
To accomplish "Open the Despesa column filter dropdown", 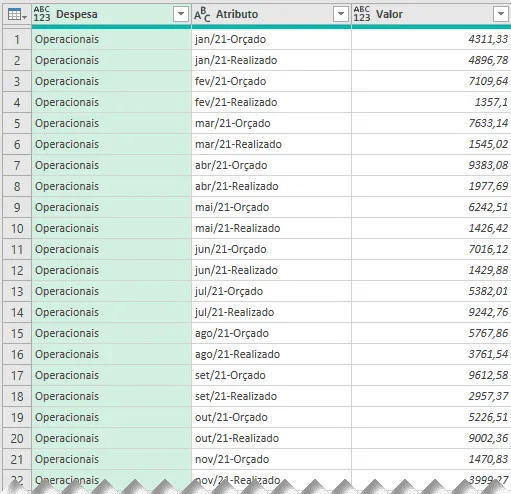I will [181, 14].
